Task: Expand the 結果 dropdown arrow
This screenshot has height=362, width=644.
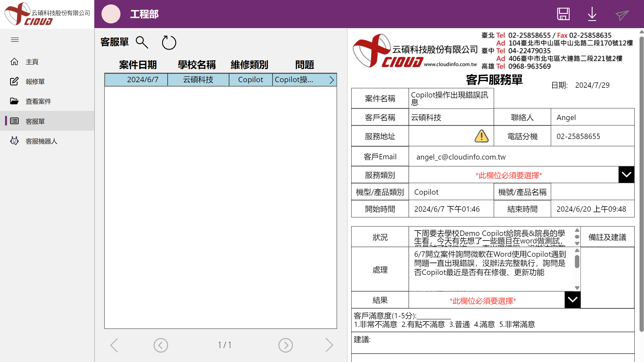Action: pos(572,300)
